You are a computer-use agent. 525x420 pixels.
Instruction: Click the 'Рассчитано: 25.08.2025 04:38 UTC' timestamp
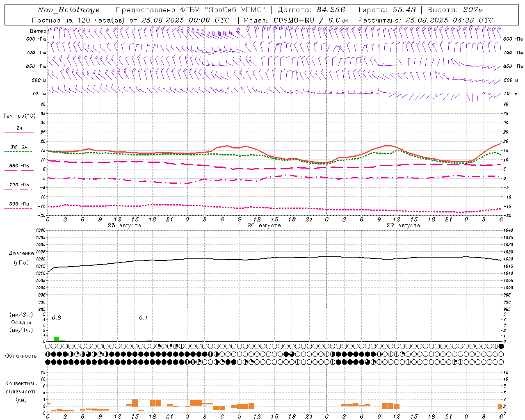[426, 20]
